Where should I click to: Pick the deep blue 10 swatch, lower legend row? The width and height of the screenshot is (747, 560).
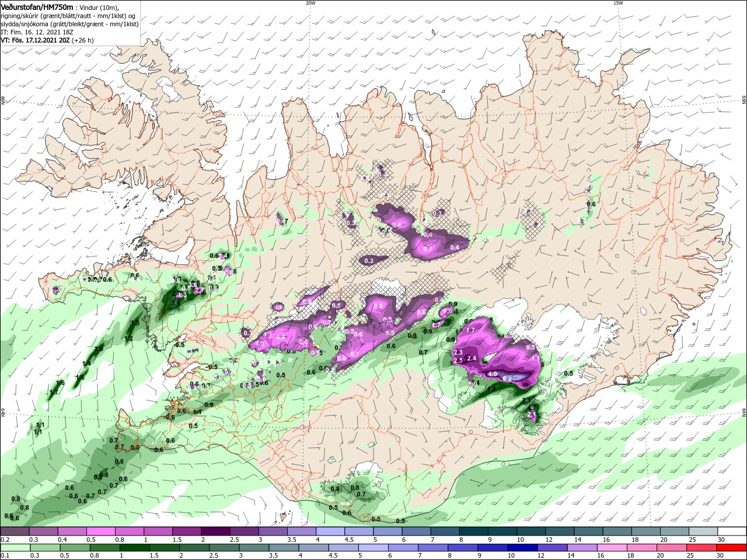(x=523, y=548)
